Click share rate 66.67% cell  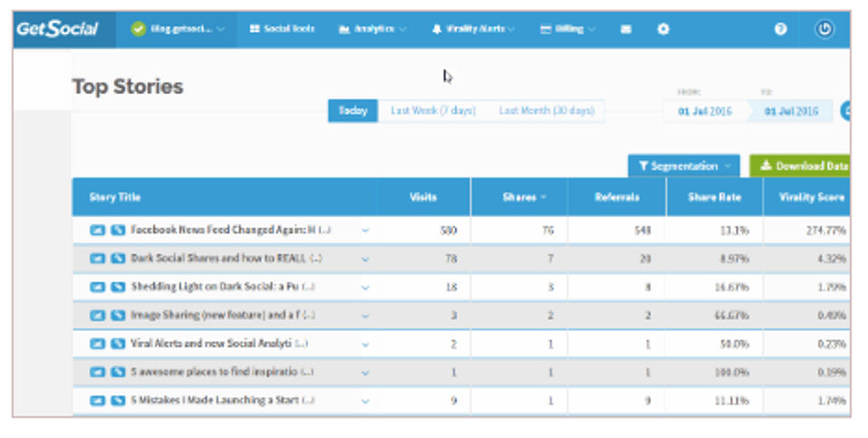click(731, 316)
